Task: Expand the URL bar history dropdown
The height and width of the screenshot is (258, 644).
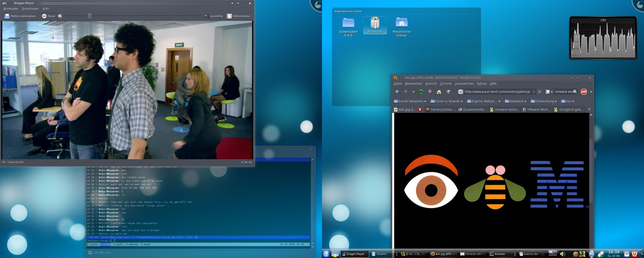Action: coord(539,92)
